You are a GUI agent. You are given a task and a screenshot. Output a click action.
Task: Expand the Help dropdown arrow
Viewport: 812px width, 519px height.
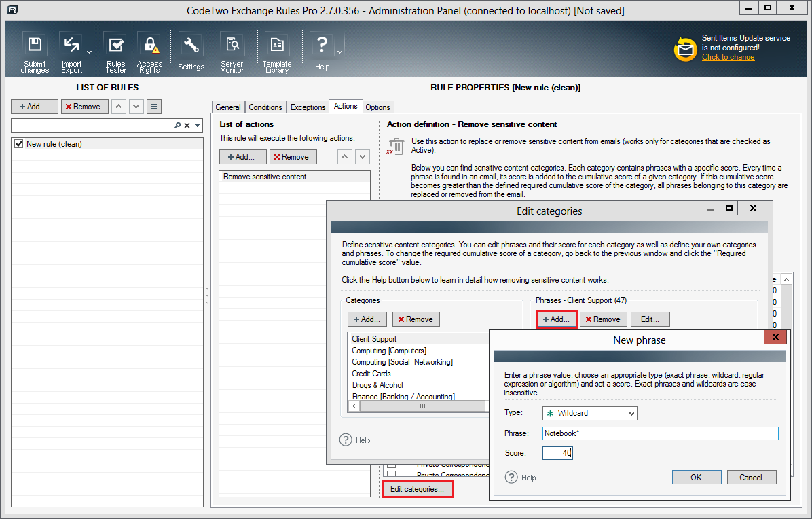[339, 52]
